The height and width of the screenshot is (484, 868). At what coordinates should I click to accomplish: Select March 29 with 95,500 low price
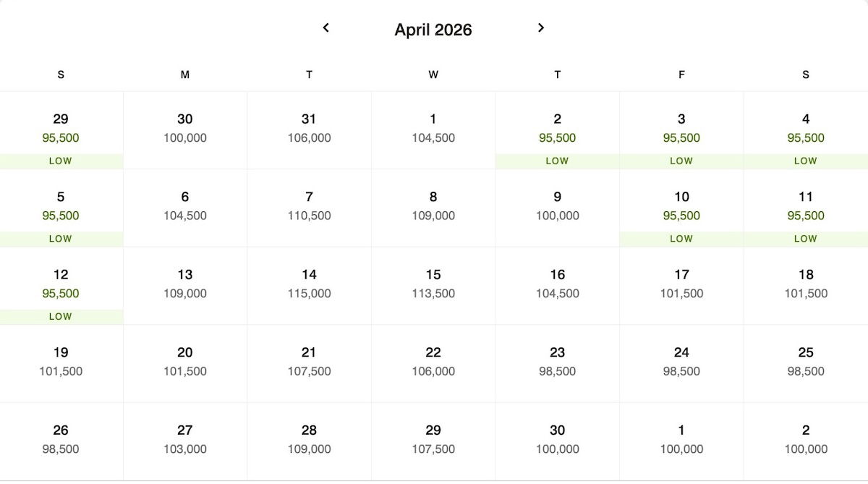(61, 130)
